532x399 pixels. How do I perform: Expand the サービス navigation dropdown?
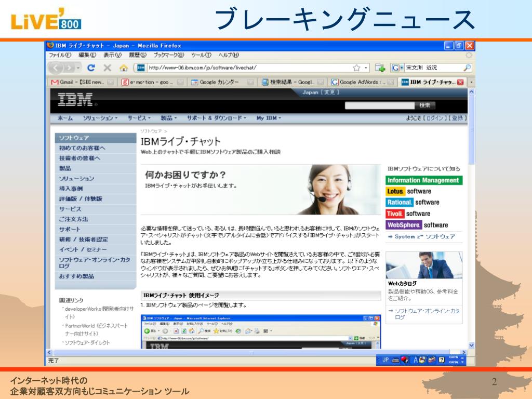pyautogui.click(x=139, y=118)
